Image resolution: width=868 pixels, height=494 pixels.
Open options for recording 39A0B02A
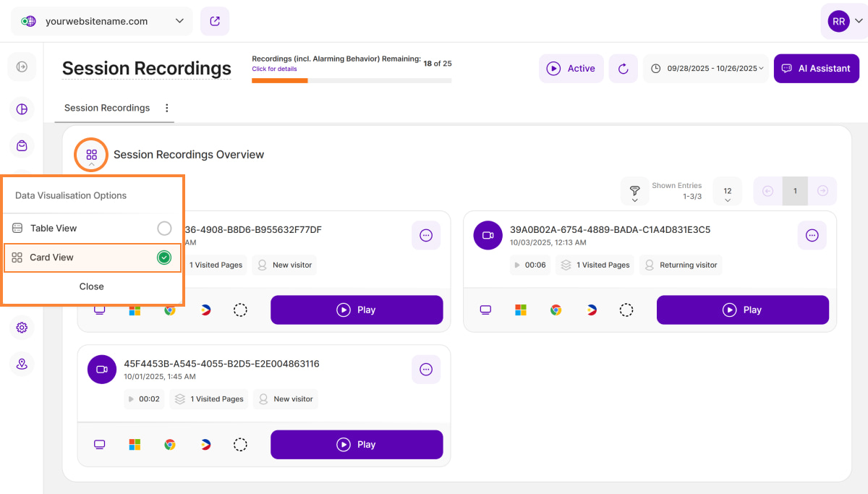[812, 235]
